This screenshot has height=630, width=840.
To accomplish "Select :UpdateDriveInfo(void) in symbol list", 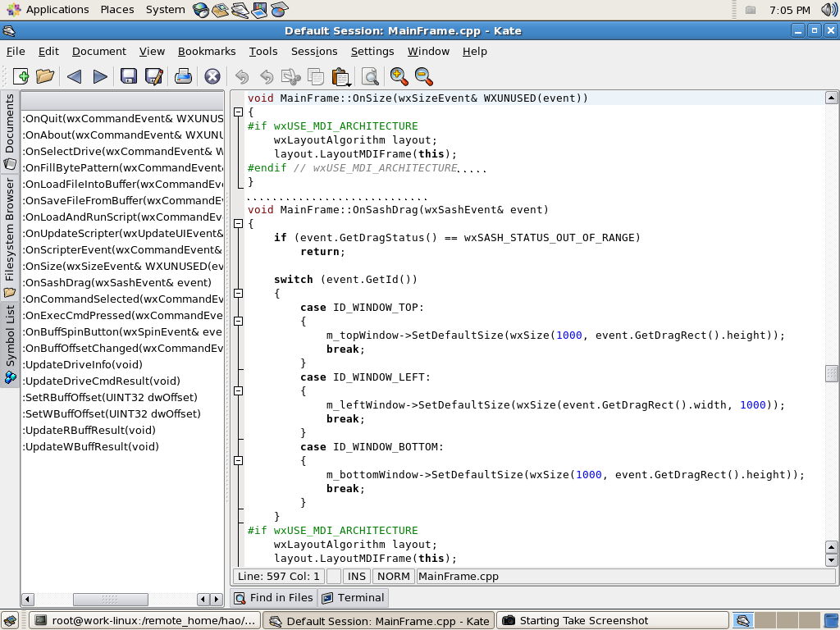I will (122, 364).
